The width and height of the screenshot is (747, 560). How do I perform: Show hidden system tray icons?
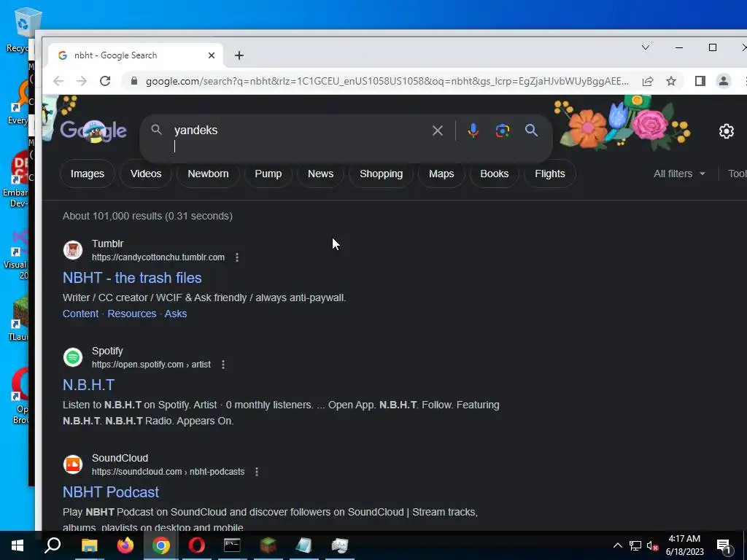pos(617,545)
